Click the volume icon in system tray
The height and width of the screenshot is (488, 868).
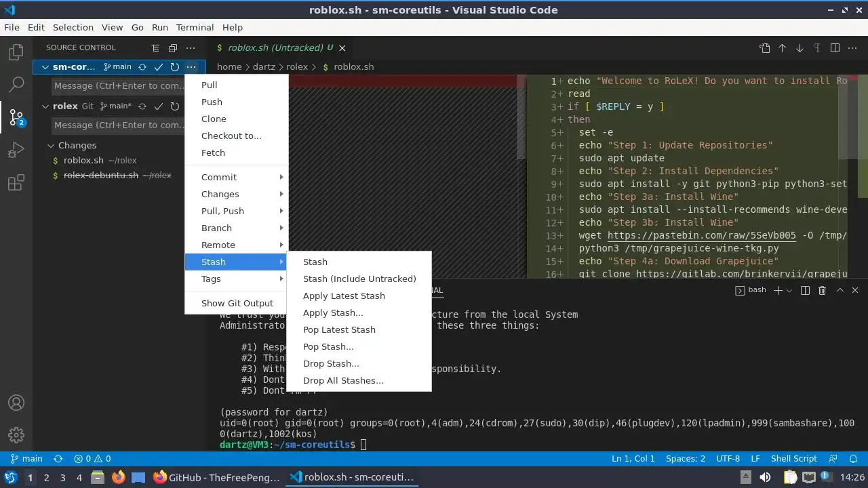tap(764, 477)
